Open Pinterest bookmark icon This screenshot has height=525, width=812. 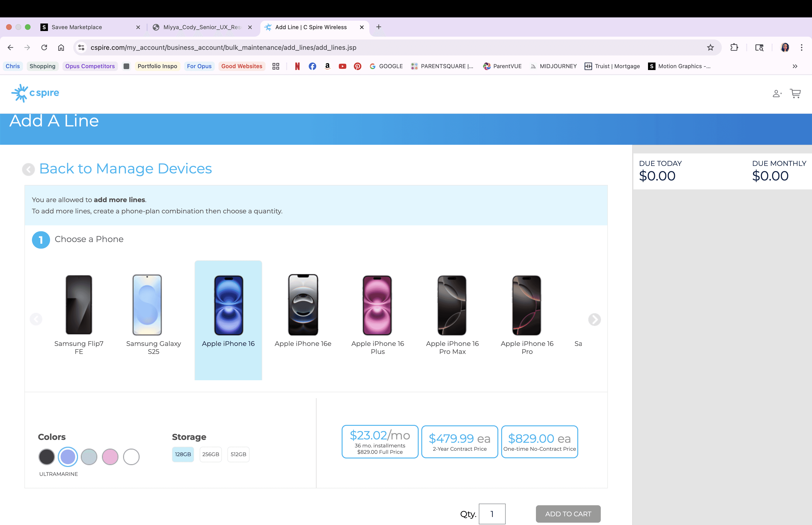pyautogui.click(x=357, y=67)
